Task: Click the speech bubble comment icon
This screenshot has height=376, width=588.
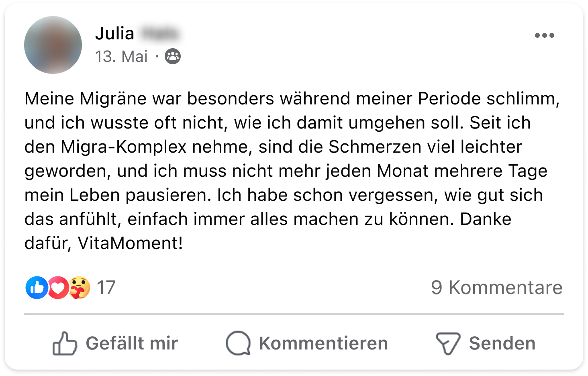Action: coord(238,343)
